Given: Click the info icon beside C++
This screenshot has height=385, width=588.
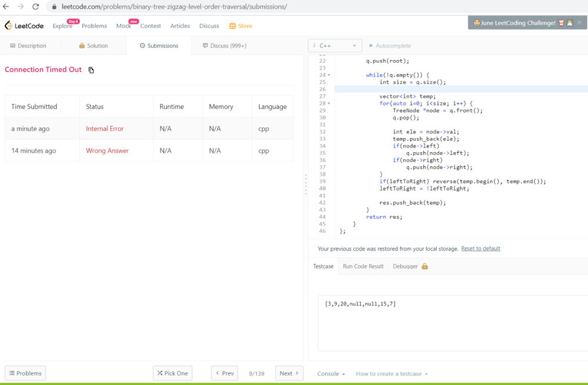Looking at the screenshot, I should coord(314,45).
